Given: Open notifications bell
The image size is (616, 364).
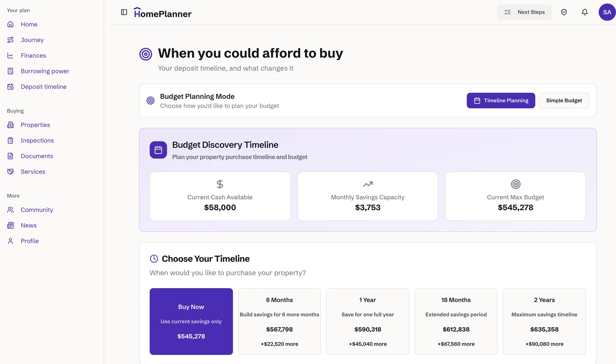Looking at the screenshot, I should (x=585, y=12).
